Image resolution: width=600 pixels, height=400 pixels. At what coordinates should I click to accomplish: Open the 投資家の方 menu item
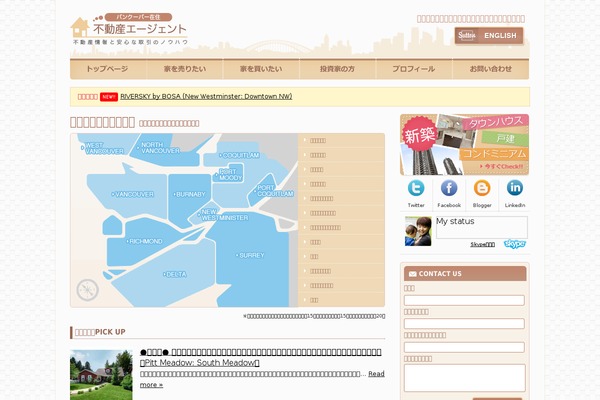coord(338,69)
